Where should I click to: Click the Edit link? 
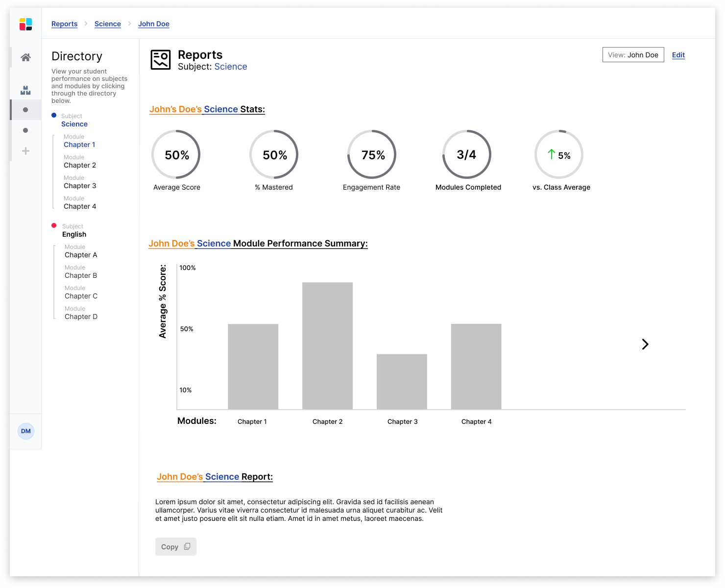click(678, 55)
